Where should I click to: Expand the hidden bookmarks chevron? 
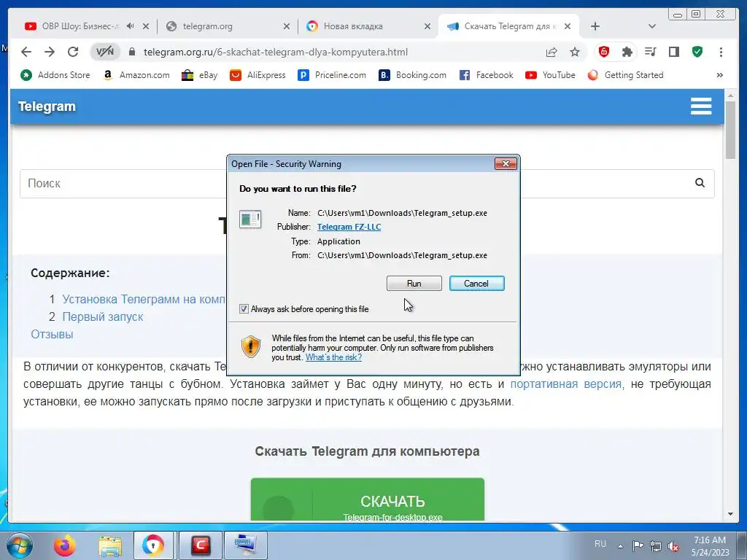click(x=720, y=75)
